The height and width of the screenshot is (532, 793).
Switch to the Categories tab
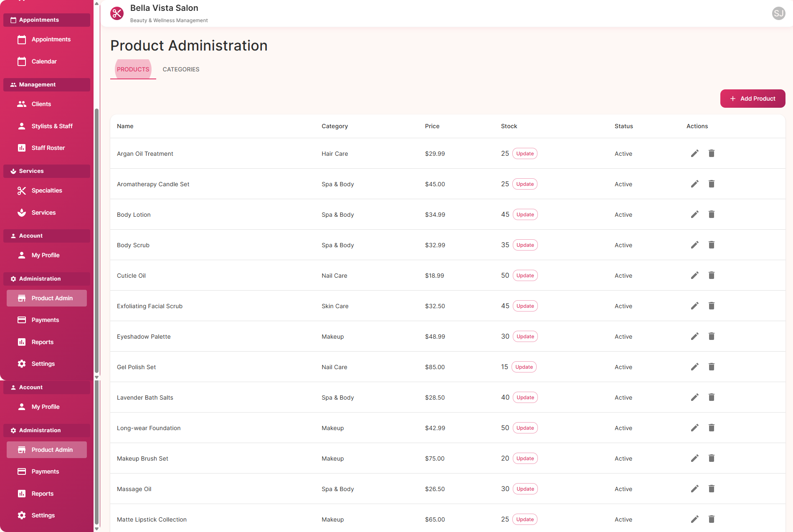[181, 69]
